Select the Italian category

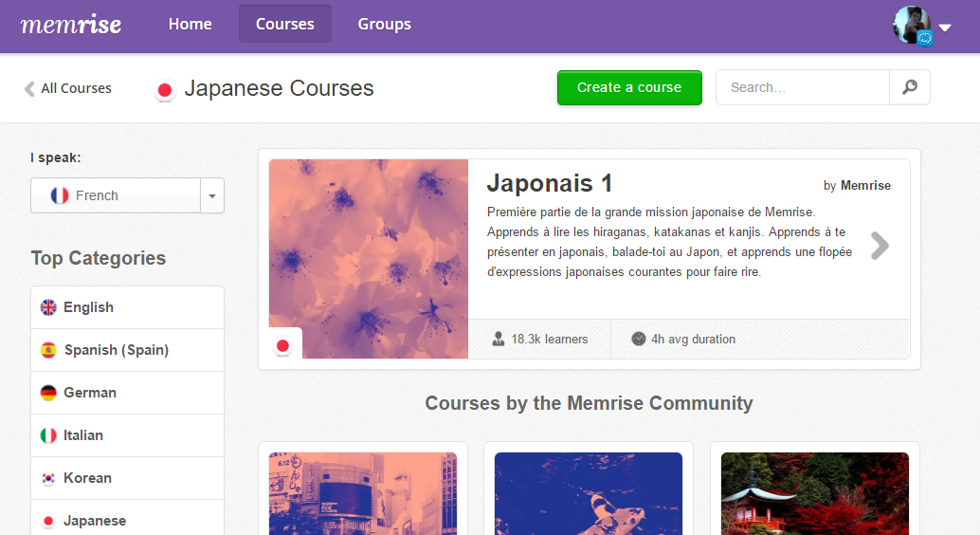click(128, 435)
